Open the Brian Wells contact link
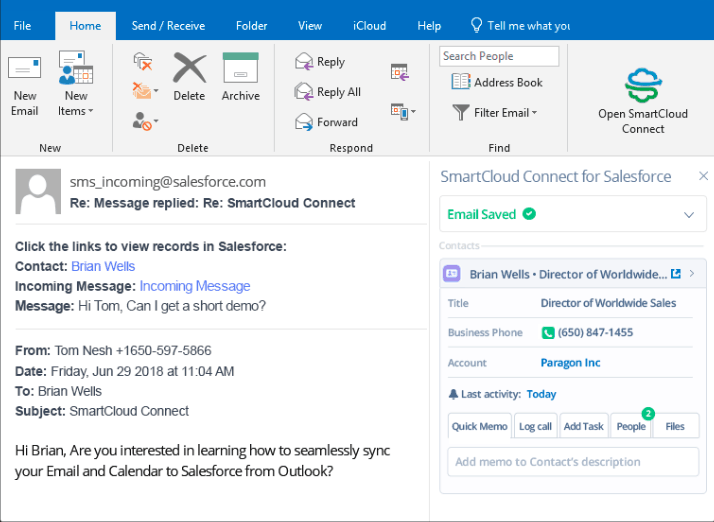Viewport: 714px width, 522px height. tap(103, 266)
